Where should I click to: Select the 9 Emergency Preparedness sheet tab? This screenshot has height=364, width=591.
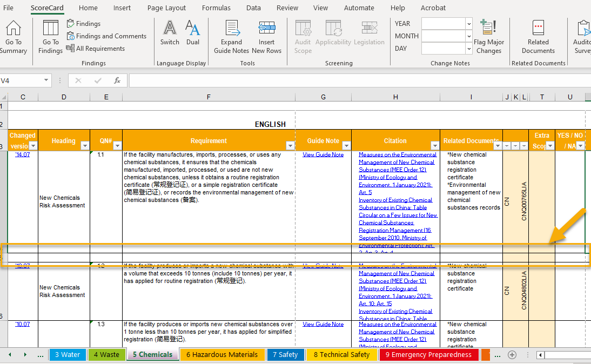coord(428,355)
